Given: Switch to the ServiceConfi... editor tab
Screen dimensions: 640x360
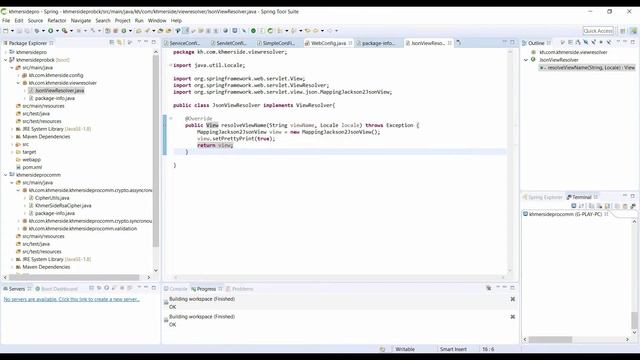Looking at the screenshot, I should [184, 43].
